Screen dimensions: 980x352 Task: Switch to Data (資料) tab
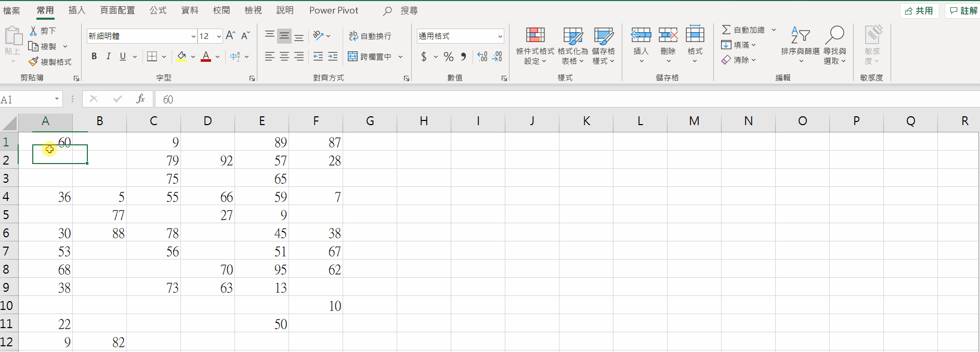click(190, 10)
